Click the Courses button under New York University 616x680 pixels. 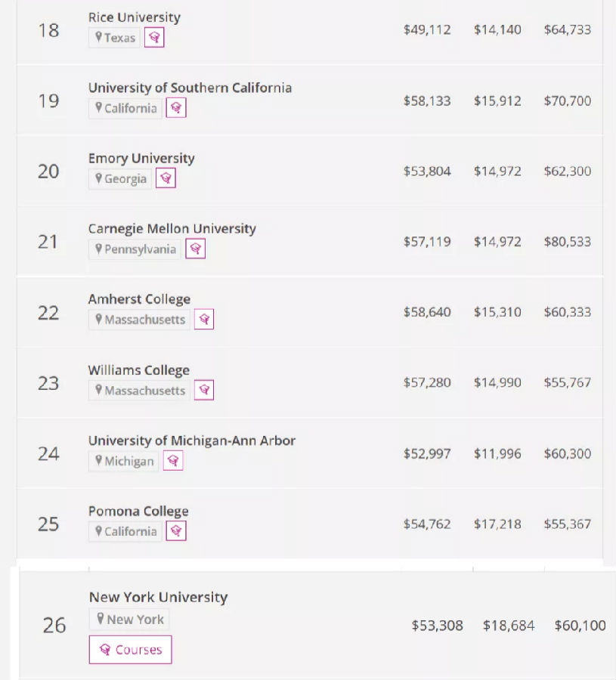[x=130, y=650]
